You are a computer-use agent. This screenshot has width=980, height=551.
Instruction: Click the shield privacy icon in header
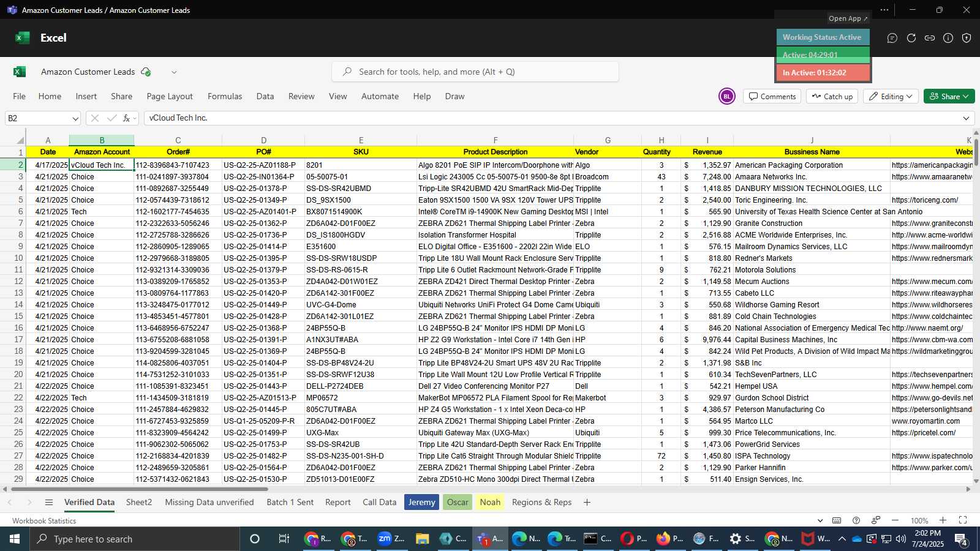pyautogui.click(x=967, y=38)
